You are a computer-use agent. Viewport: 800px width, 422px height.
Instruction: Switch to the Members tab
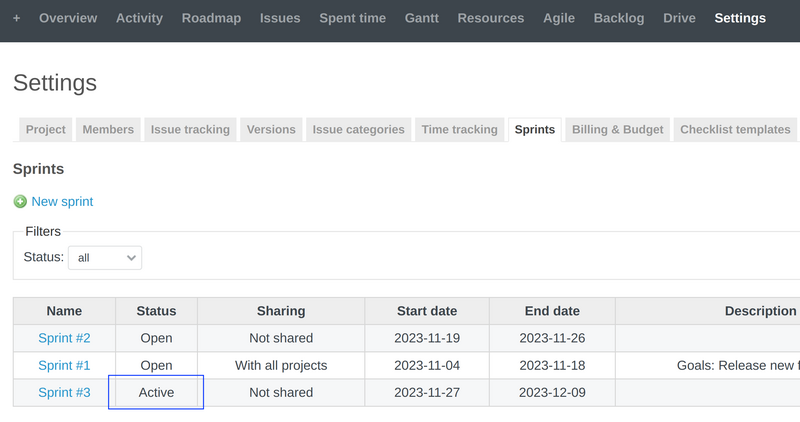point(108,130)
